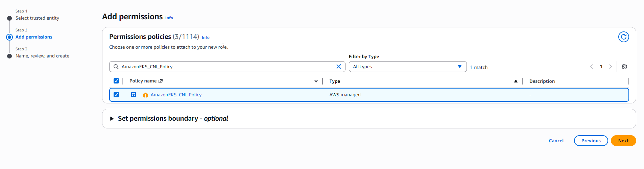644x169 pixels.
Task: Go to next page arrow
Action: pos(610,67)
